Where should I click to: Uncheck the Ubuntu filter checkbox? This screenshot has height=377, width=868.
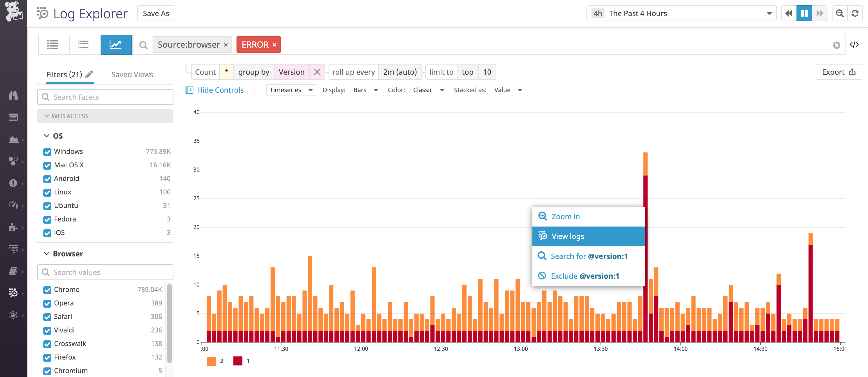click(x=47, y=206)
